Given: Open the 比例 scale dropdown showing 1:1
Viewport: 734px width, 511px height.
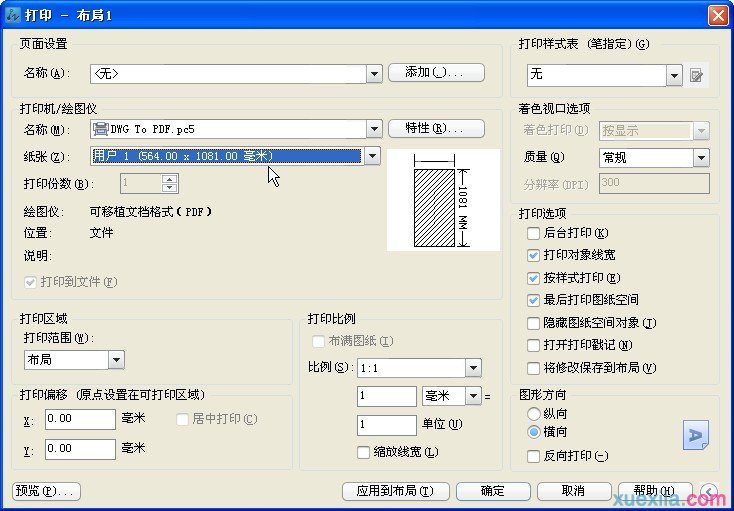Looking at the screenshot, I should coord(473,368).
